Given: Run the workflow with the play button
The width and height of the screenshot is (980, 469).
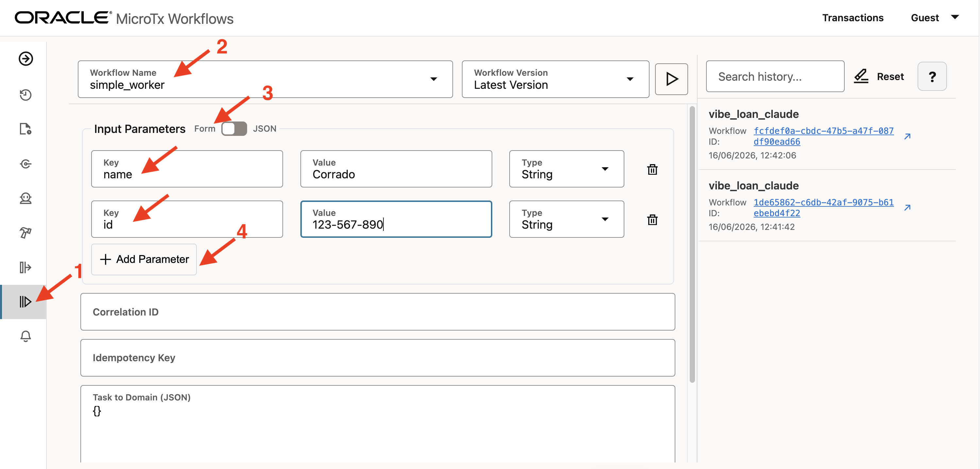Looking at the screenshot, I should [671, 79].
